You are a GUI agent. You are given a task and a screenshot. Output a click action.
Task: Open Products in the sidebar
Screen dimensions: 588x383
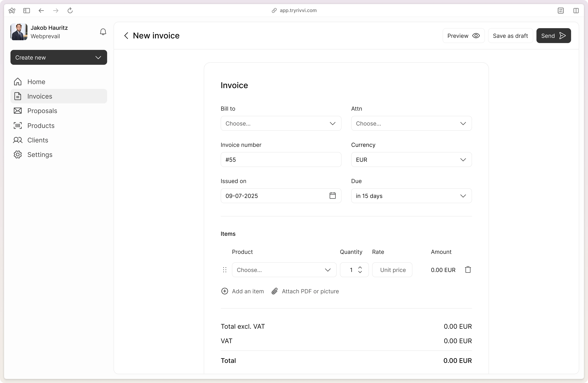coord(59,126)
